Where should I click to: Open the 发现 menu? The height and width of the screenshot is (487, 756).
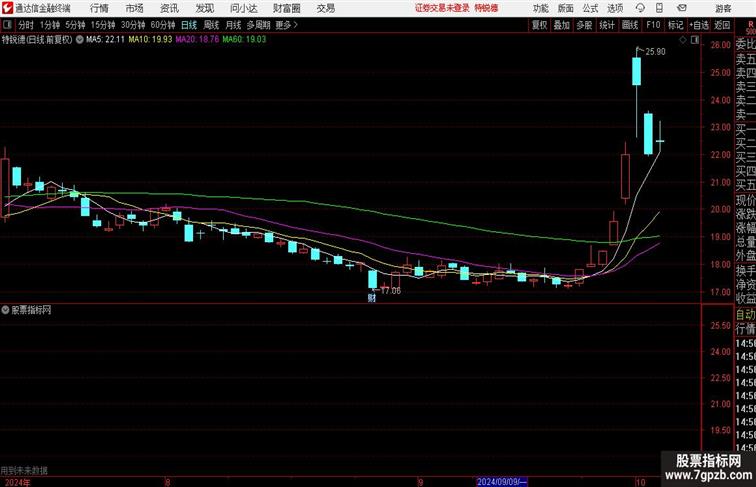tap(204, 8)
